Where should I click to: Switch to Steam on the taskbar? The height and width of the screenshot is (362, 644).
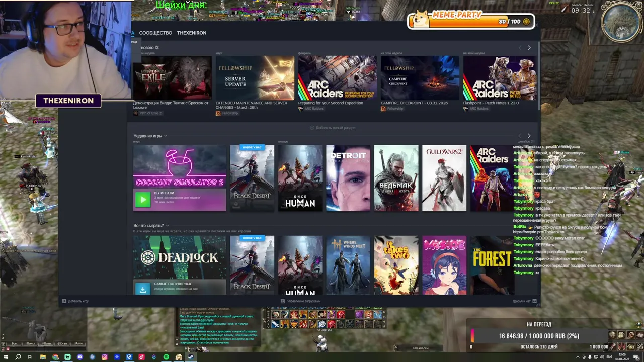(191, 357)
